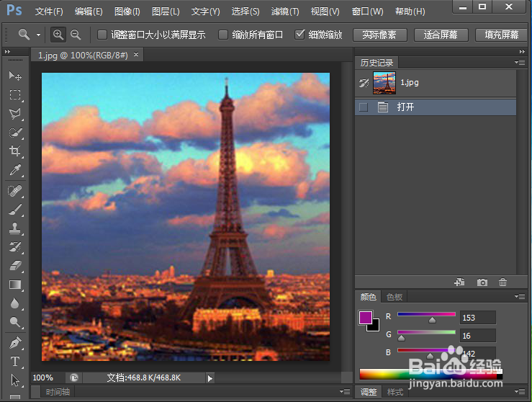Screen dimensions: 532x402
Task: Select the Spot Healing Brush tool
Action: pyautogui.click(x=15, y=191)
